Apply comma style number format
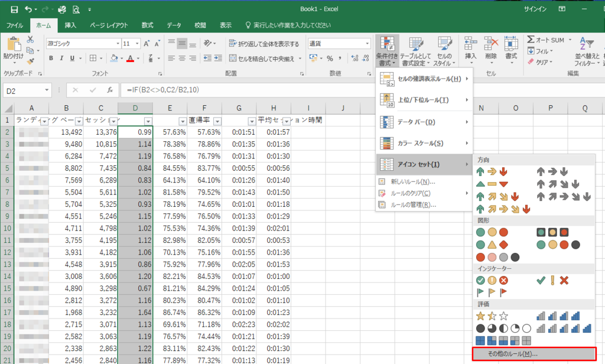The height and width of the screenshot is (364, 605). pyautogui.click(x=340, y=58)
